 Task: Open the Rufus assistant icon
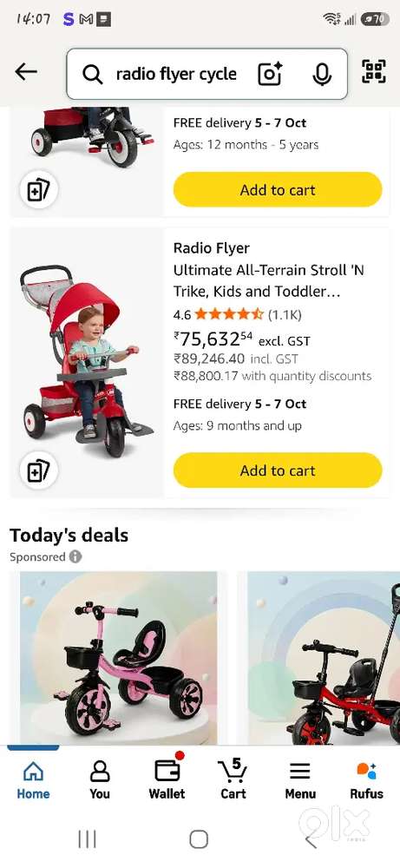point(366,780)
